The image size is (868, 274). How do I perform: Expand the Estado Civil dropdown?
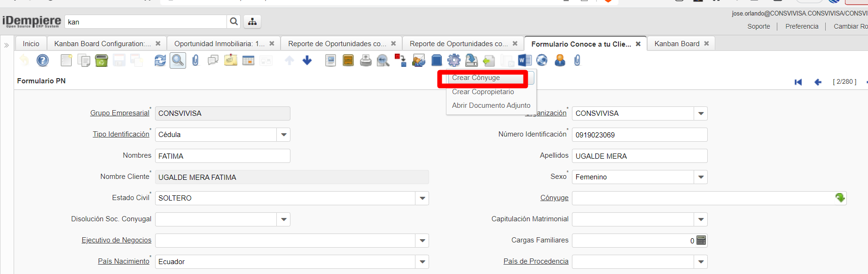[422, 198]
